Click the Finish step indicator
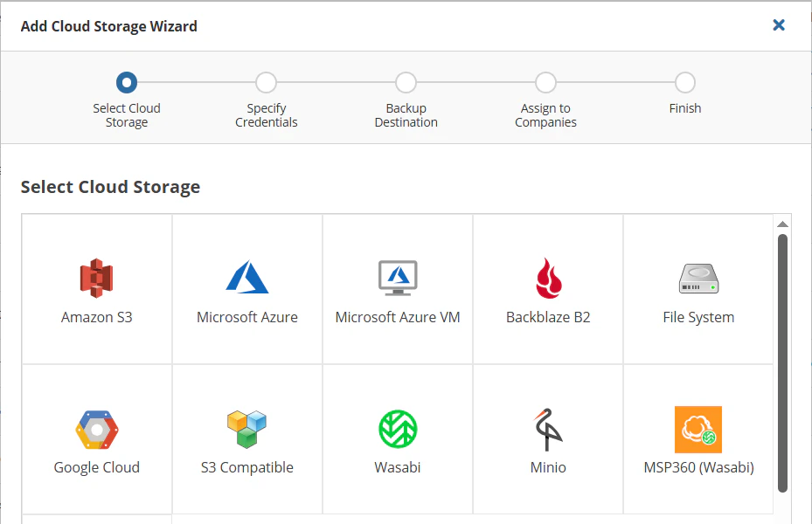Image resolution: width=812 pixels, height=524 pixels. click(x=685, y=83)
